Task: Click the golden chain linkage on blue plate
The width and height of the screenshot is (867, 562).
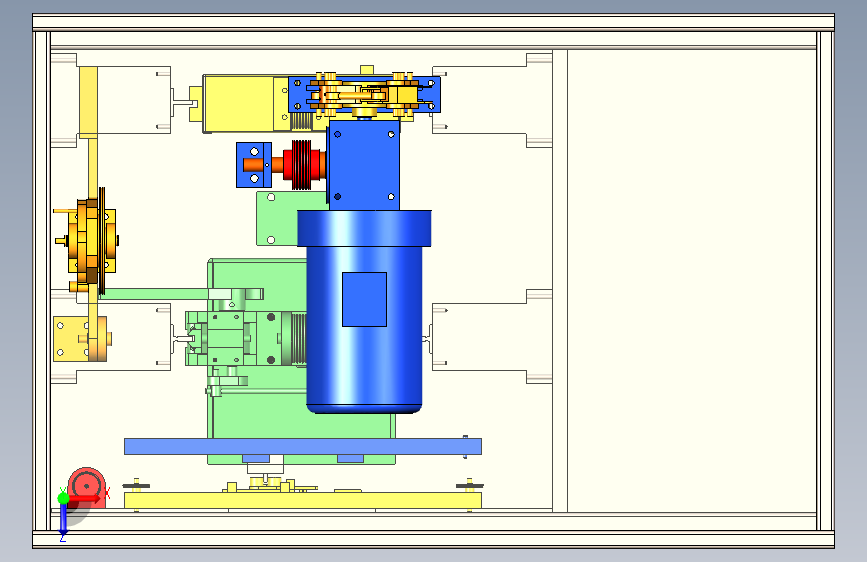Action: [x=365, y=94]
